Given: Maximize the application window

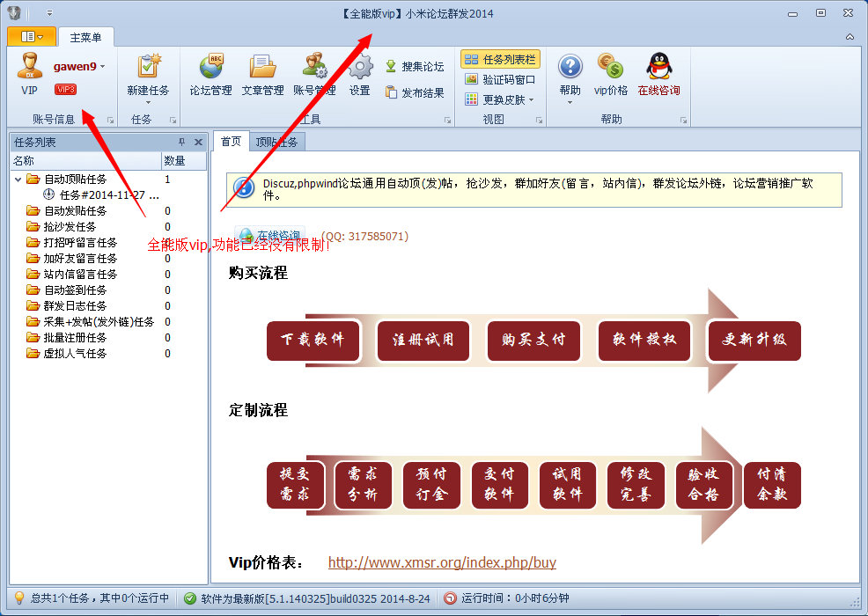Looking at the screenshot, I should pyautogui.click(x=821, y=12).
